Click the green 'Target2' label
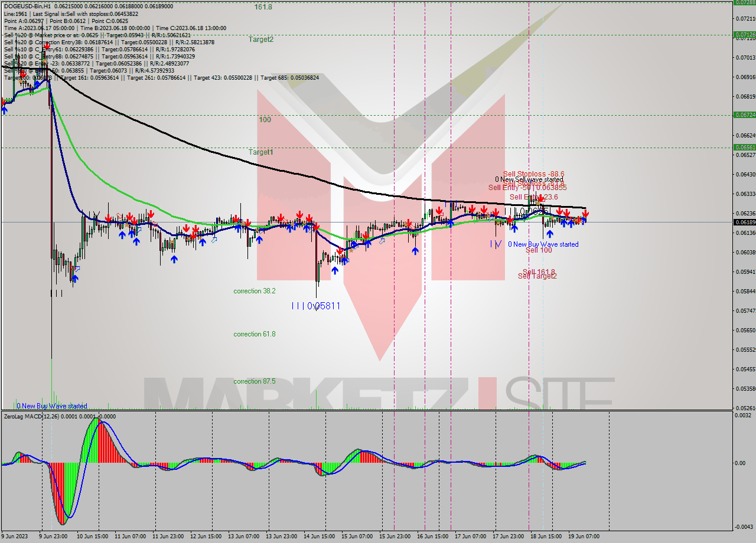 [x=260, y=40]
